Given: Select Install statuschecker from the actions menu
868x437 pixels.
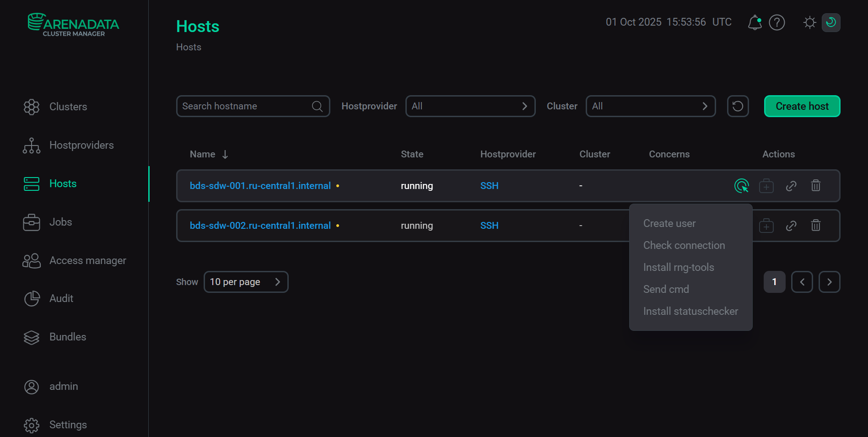Looking at the screenshot, I should click(x=690, y=311).
